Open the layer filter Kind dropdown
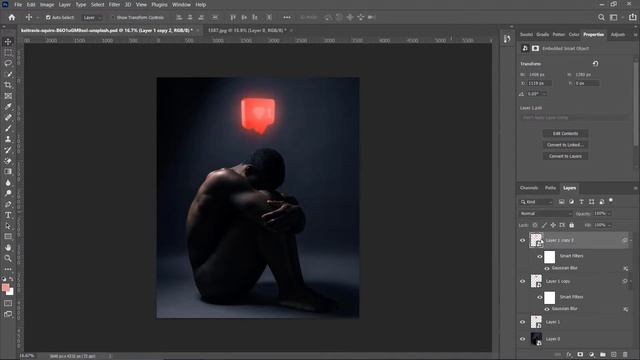 (x=536, y=202)
